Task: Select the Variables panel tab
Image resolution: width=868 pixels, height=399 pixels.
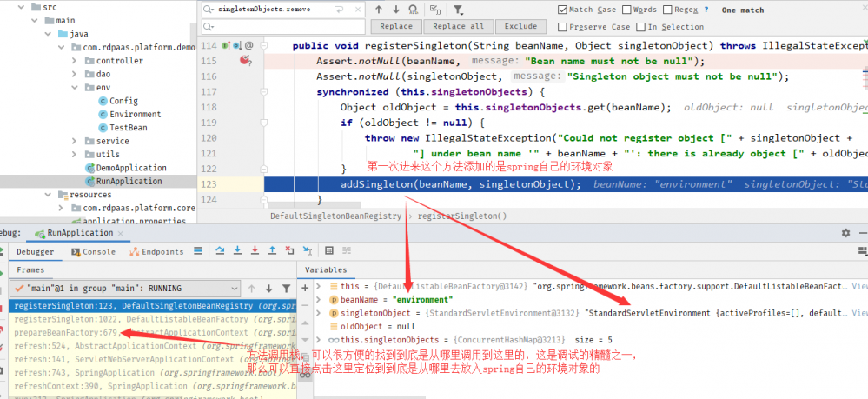Action: coord(326,269)
